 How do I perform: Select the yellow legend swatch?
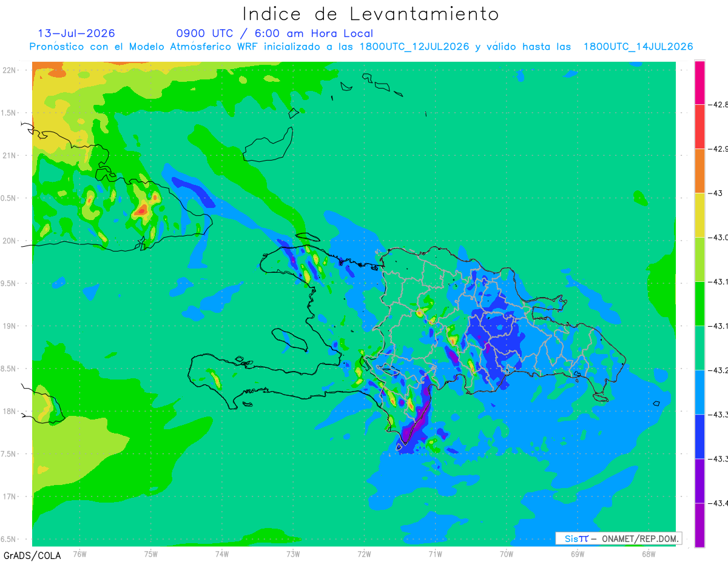[x=699, y=215]
